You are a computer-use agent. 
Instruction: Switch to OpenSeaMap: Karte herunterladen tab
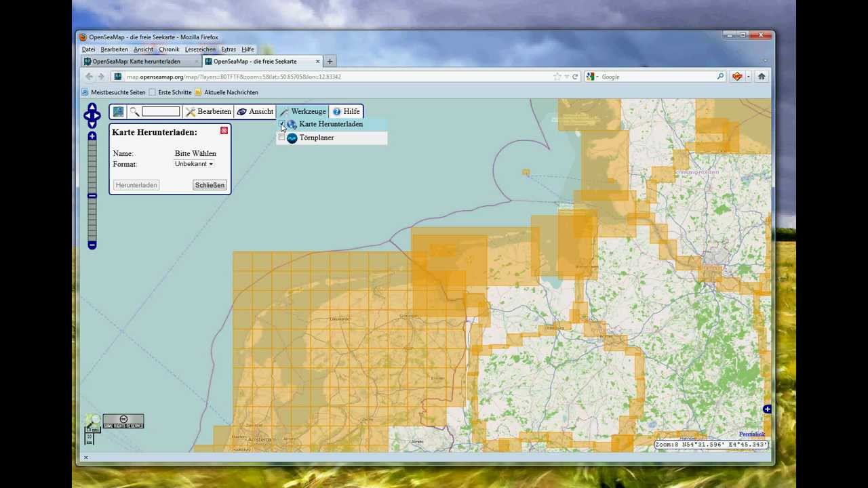click(x=141, y=61)
